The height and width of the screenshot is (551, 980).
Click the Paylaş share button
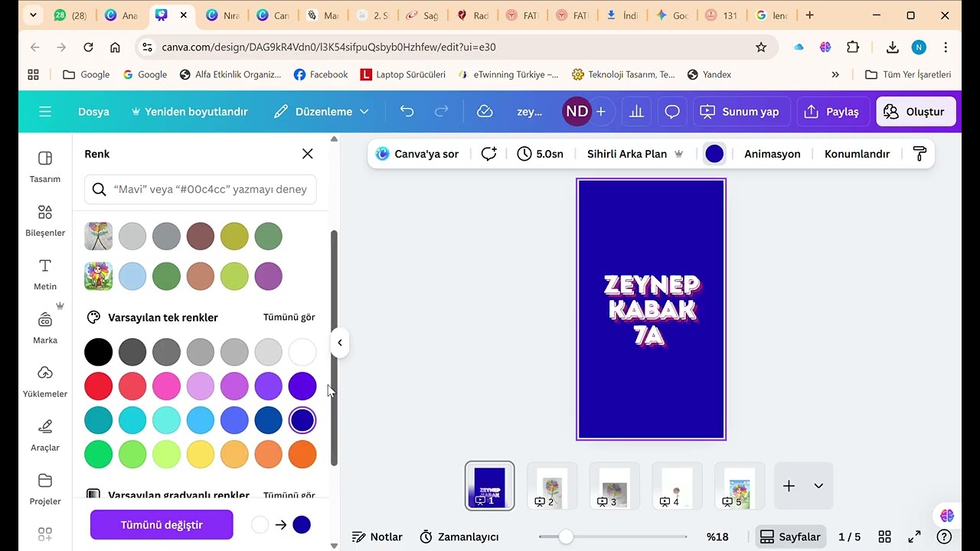pyautogui.click(x=832, y=112)
